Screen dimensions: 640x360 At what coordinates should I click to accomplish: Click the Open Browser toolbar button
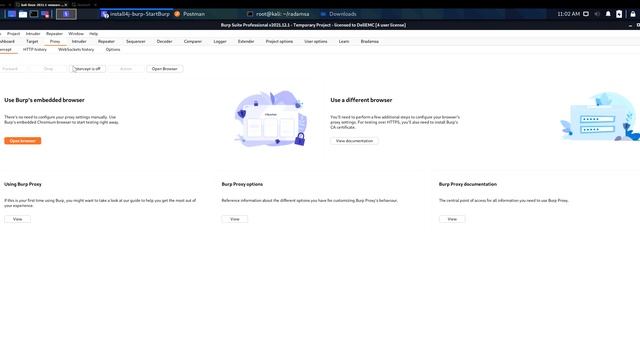pos(164,69)
